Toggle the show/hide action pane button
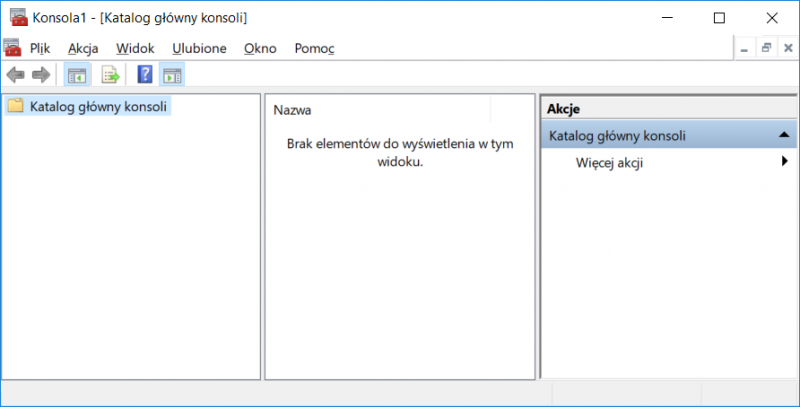 tap(171, 74)
